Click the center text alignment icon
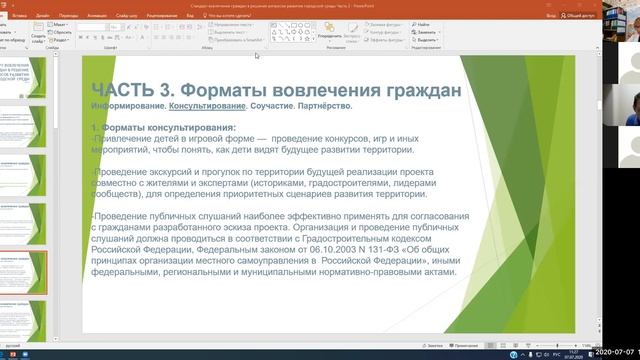640x360 pixels. click(x=164, y=38)
